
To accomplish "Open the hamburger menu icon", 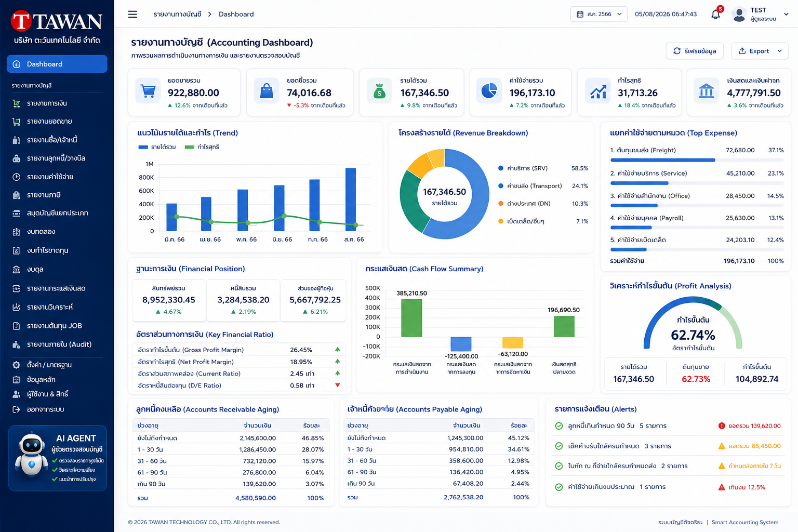I will tap(132, 14).
